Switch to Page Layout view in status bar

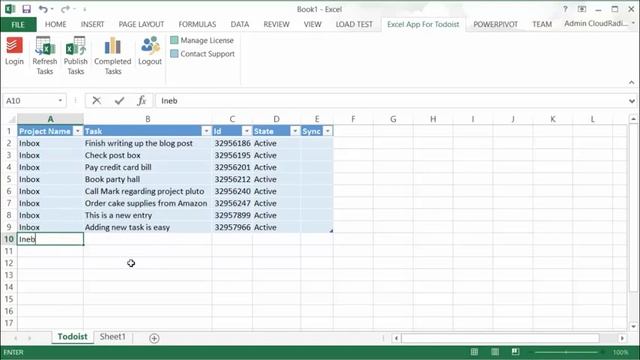pos(495,352)
